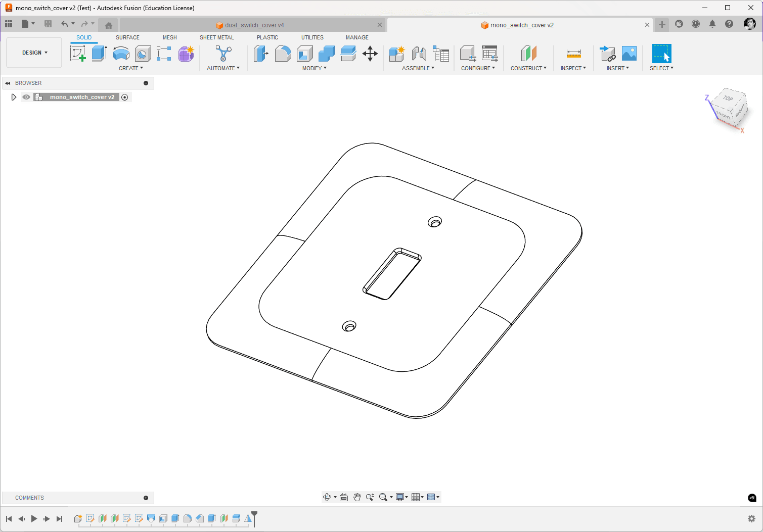
Task: Select the Offset Plane construct tool
Action: point(528,54)
